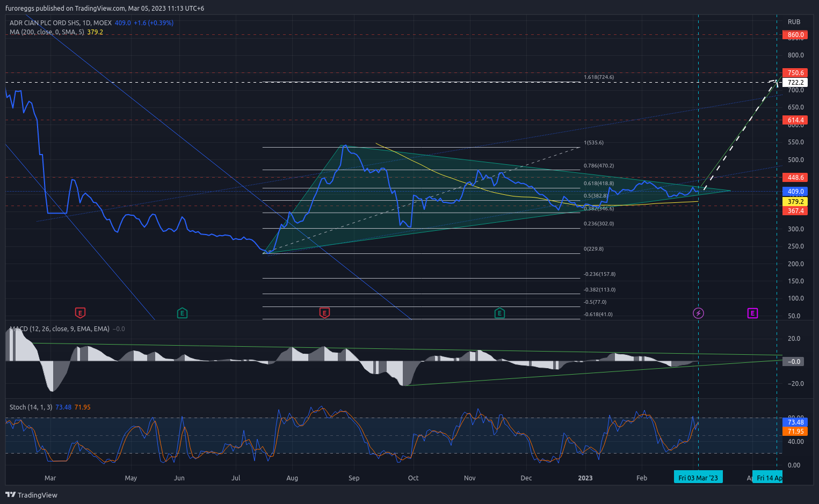Click the Stoch (14, 1, 3) indicator legend
The height and width of the screenshot is (504, 819).
31,407
